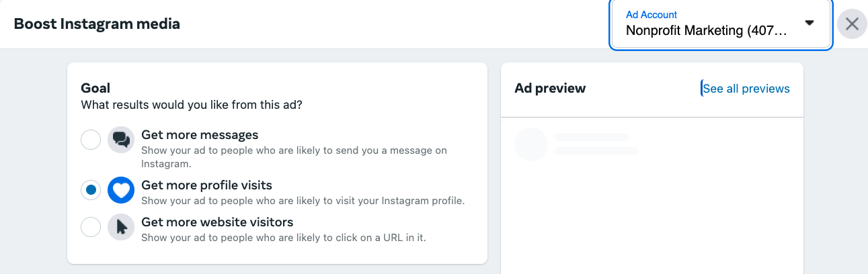Select the Get more profile visits radio button
Viewport: 868px width, 274px height.
click(x=91, y=191)
